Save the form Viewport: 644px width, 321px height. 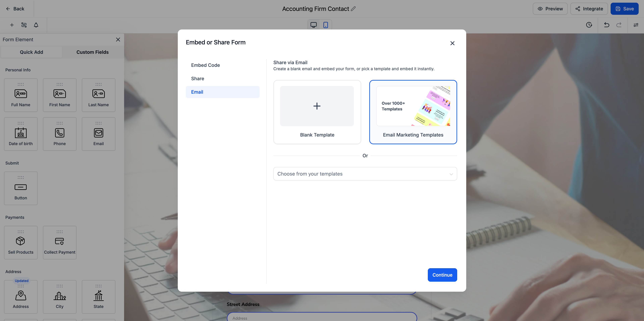pos(624,9)
